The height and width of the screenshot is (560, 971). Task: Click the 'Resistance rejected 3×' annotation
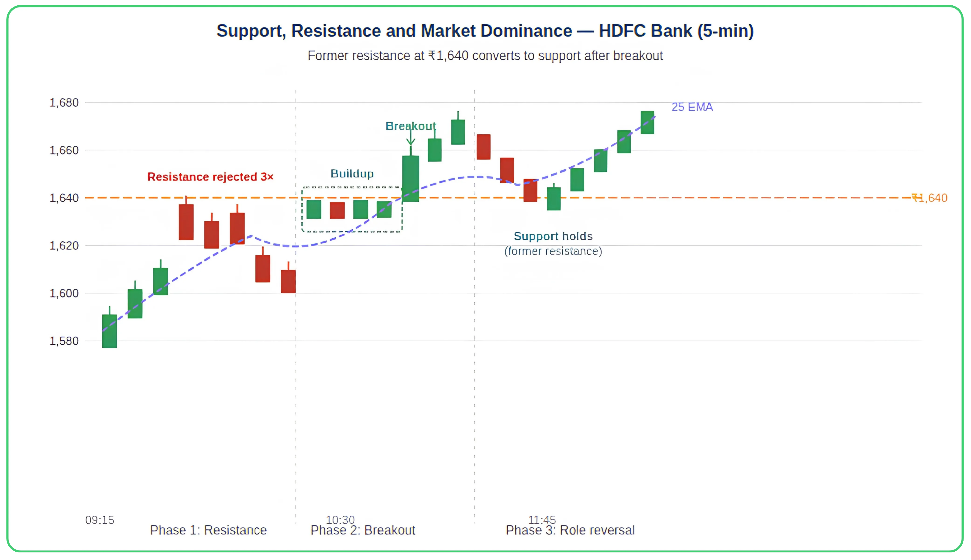click(x=210, y=177)
